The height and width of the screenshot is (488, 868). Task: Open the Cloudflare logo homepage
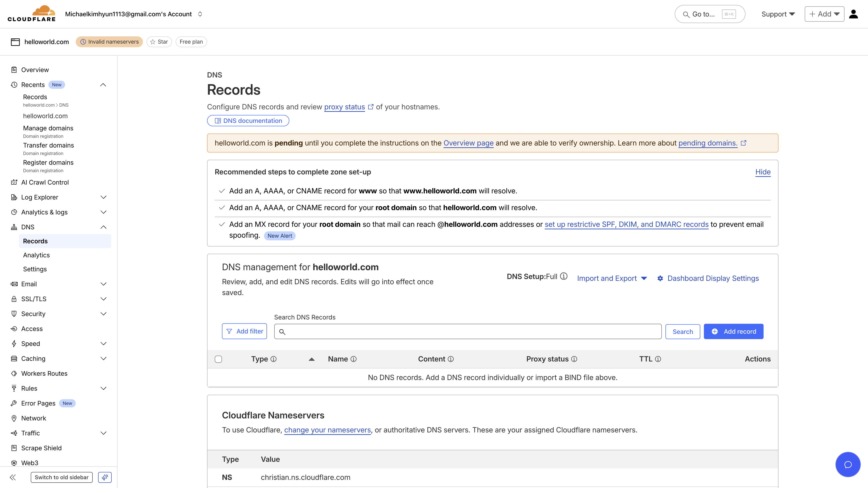(x=31, y=14)
